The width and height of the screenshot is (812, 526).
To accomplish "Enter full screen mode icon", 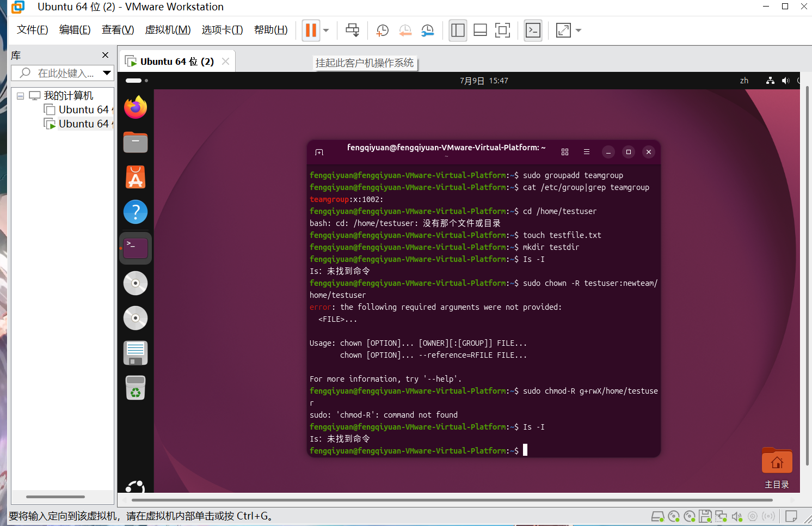I will pyautogui.click(x=502, y=30).
